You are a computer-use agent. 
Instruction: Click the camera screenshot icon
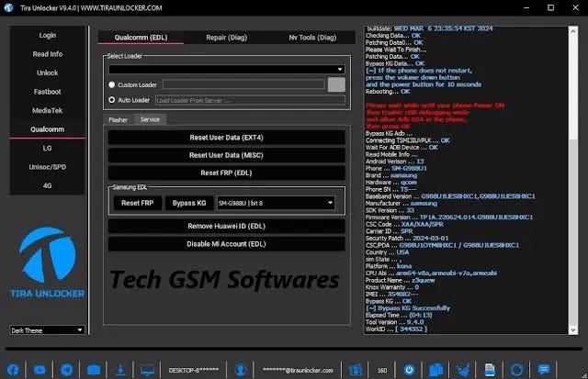pyautogui.click(x=94, y=370)
